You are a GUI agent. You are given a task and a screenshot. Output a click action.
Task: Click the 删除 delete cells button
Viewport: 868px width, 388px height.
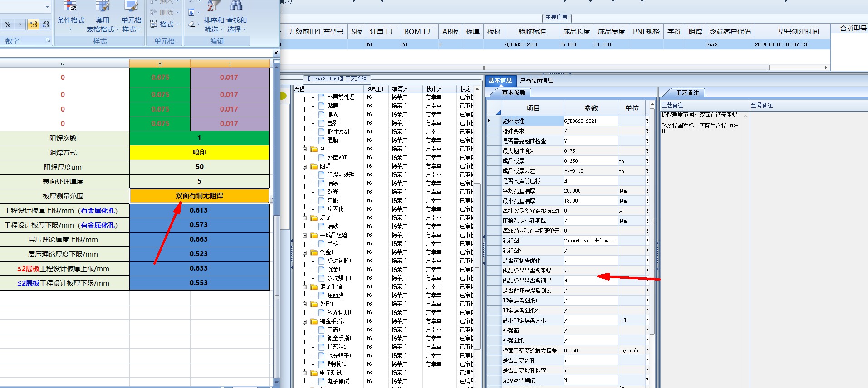tap(165, 12)
